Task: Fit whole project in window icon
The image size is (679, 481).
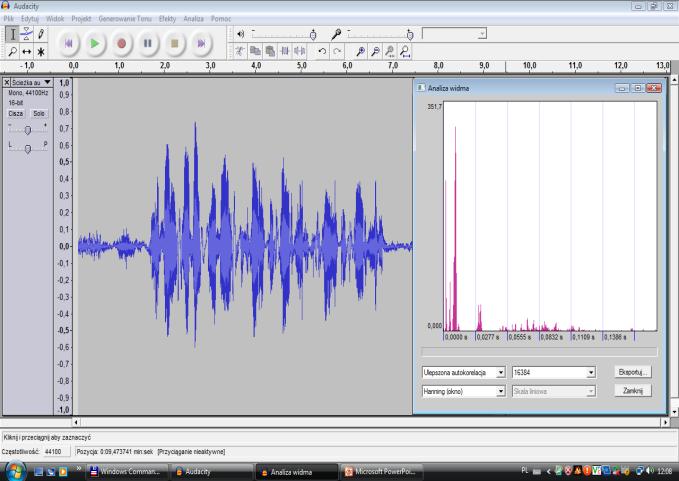Action: pos(405,52)
